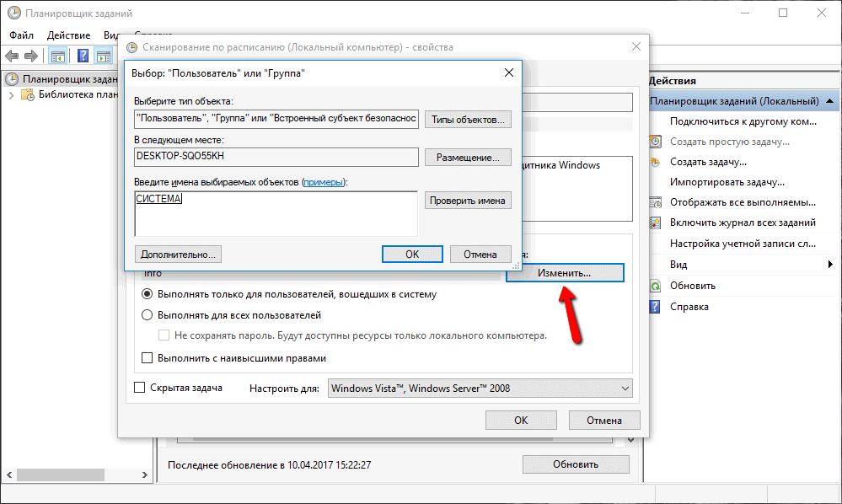Screen dimensions: 842x504
Task: Close the scheduled scan properties window
Action: point(636,46)
